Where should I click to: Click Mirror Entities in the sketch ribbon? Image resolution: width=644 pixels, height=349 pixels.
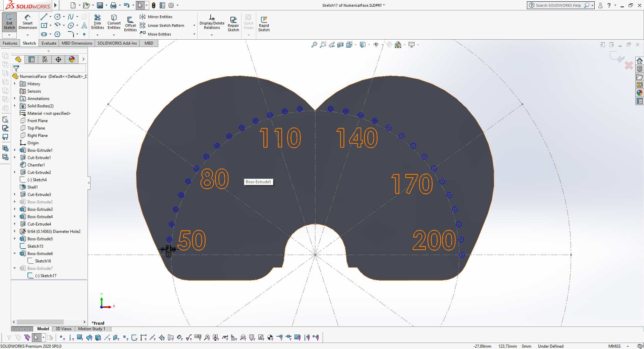pos(156,17)
